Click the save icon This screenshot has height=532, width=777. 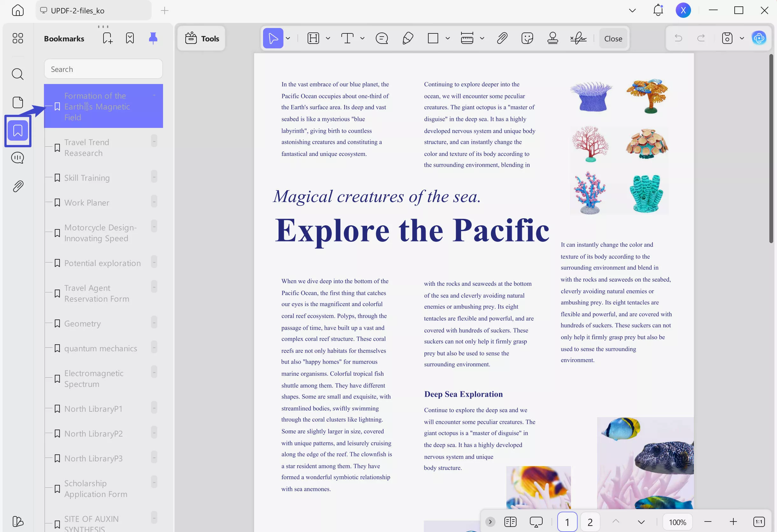(x=727, y=38)
